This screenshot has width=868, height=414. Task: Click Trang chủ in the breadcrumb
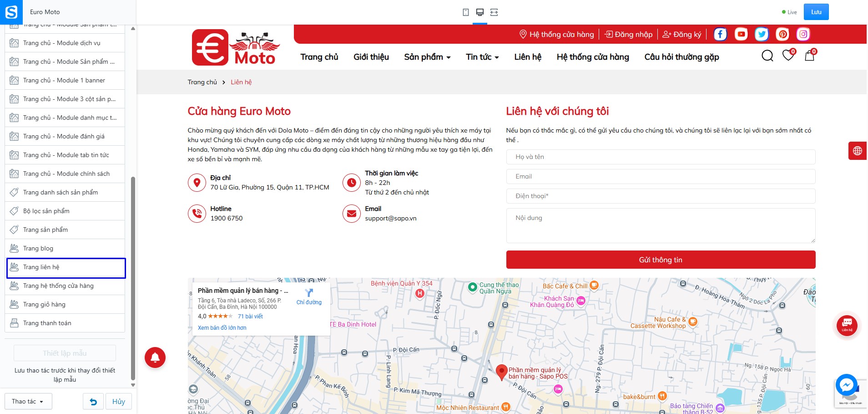tap(202, 82)
